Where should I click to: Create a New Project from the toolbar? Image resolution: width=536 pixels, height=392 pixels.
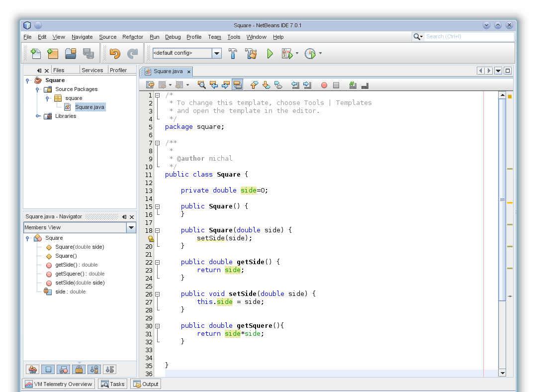click(x=53, y=53)
